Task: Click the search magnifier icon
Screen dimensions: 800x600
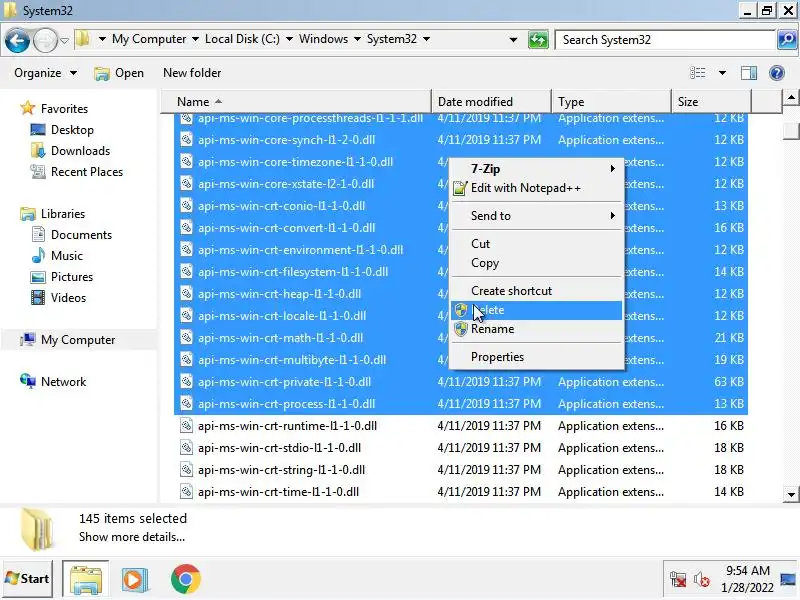Action: click(787, 40)
